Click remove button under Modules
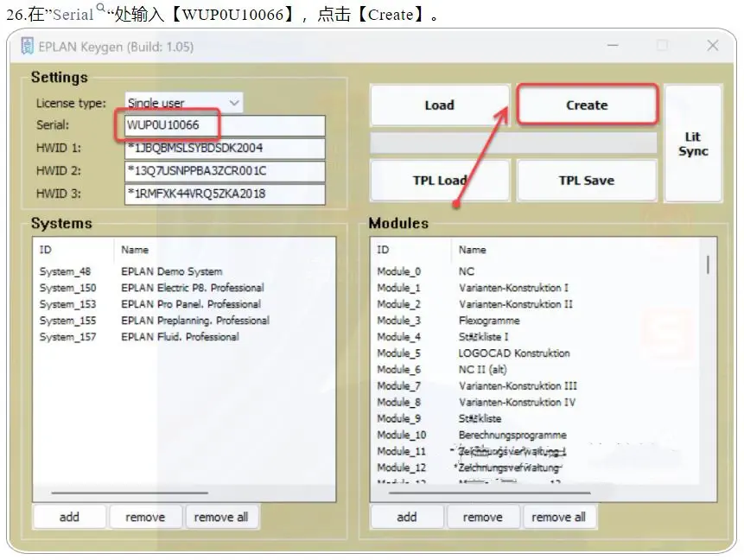 [x=482, y=517]
